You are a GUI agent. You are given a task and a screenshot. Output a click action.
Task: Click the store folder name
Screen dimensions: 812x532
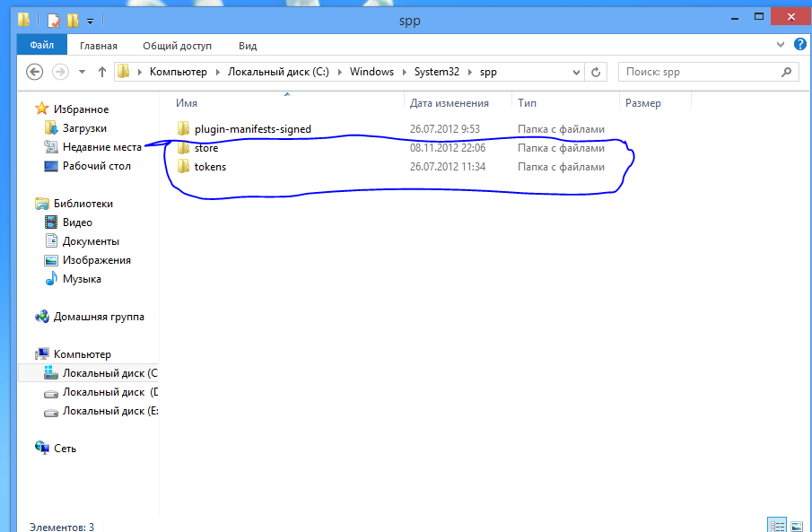[x=206, y=148]
